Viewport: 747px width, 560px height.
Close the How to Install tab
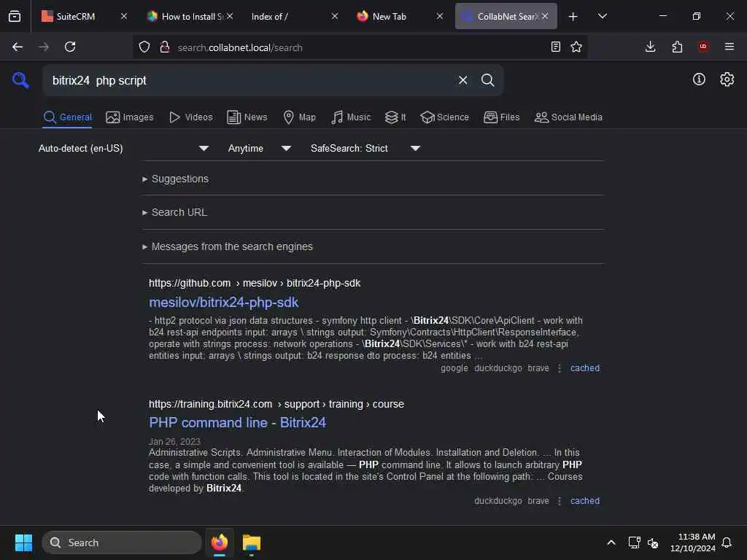point(230,16)
